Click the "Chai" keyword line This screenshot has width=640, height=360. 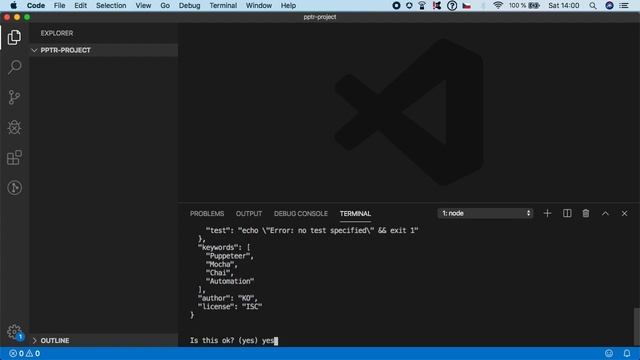[x=220, y=273]
